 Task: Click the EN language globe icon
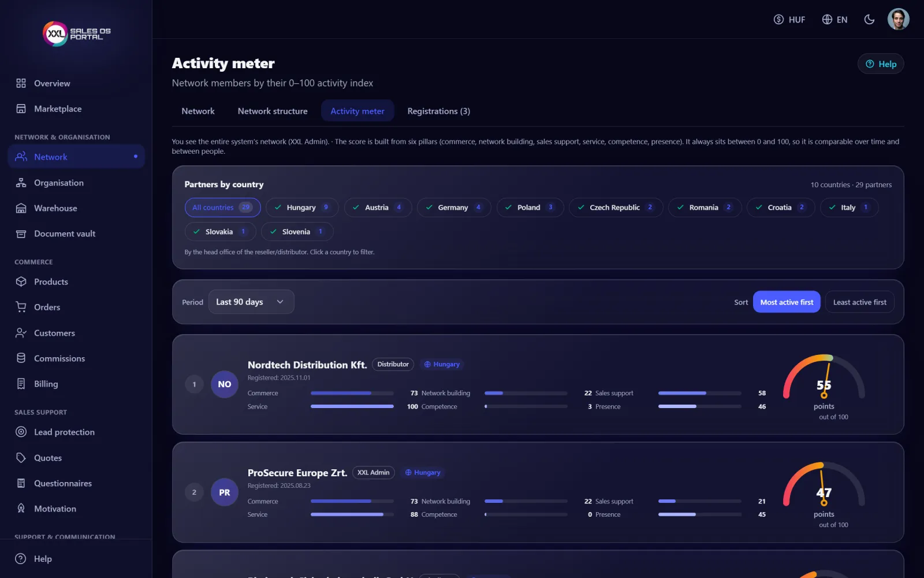[827, 20]
